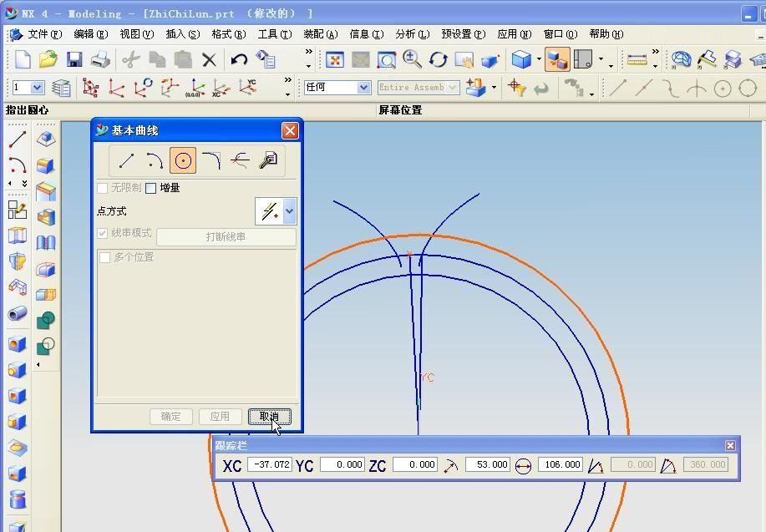Select the Sketch tool on left toolbar
The width and height of the screenshot is (766, 532).
(x=18, y=210)
